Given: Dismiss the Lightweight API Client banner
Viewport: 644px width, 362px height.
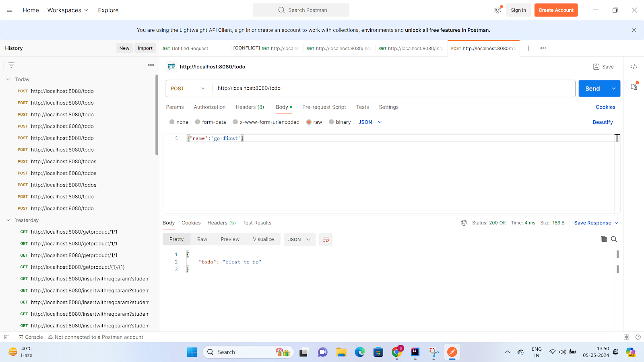Looking at the screenshot, I should (634, 30).
